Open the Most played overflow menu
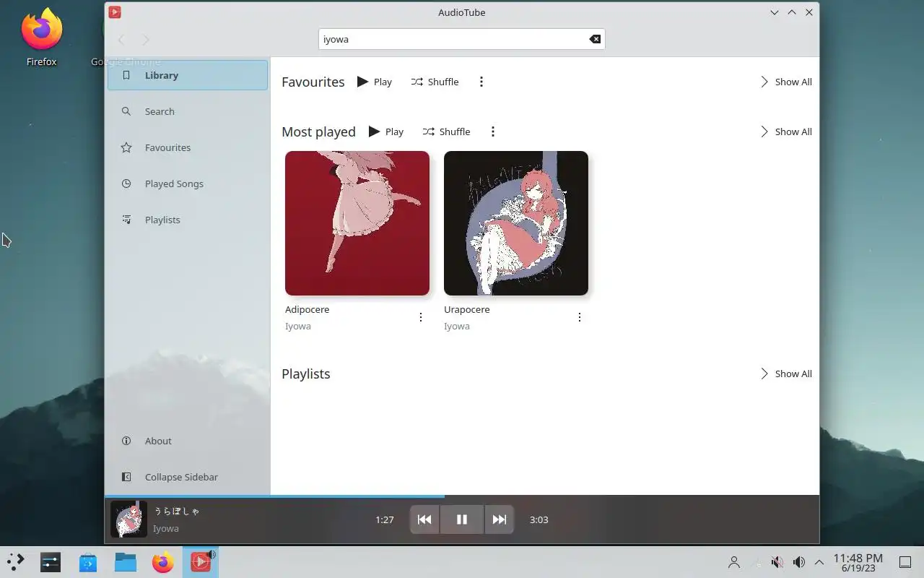This screenshot has height=578, width=924. click(493, 131)
